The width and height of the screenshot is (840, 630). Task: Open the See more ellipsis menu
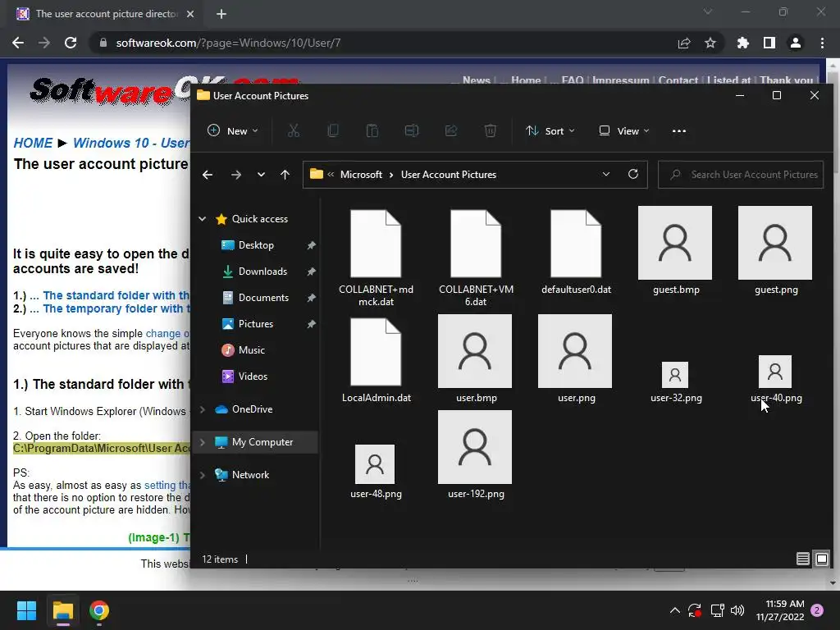click(678, 131)
